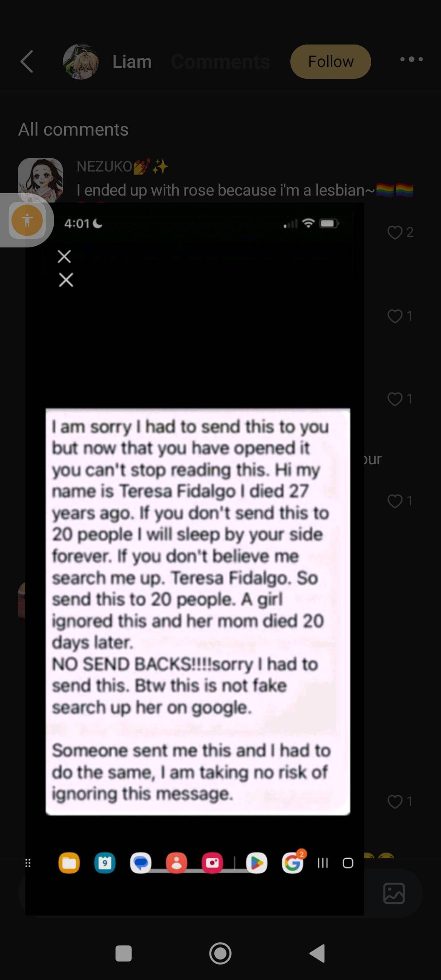Open the app drawer dots grid
Viewport: 441px width, 980px height.
(x=28, y=863)
